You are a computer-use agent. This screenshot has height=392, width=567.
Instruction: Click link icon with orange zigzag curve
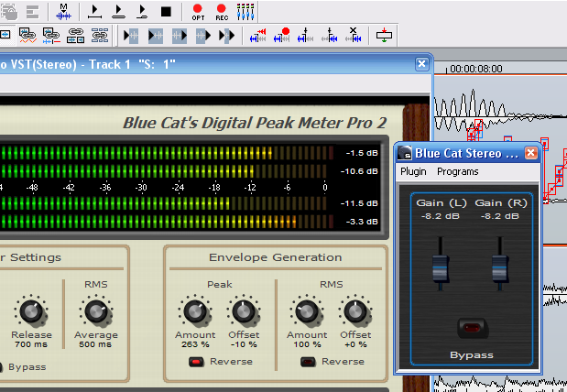pyautogui.click(x=27, y=36)
